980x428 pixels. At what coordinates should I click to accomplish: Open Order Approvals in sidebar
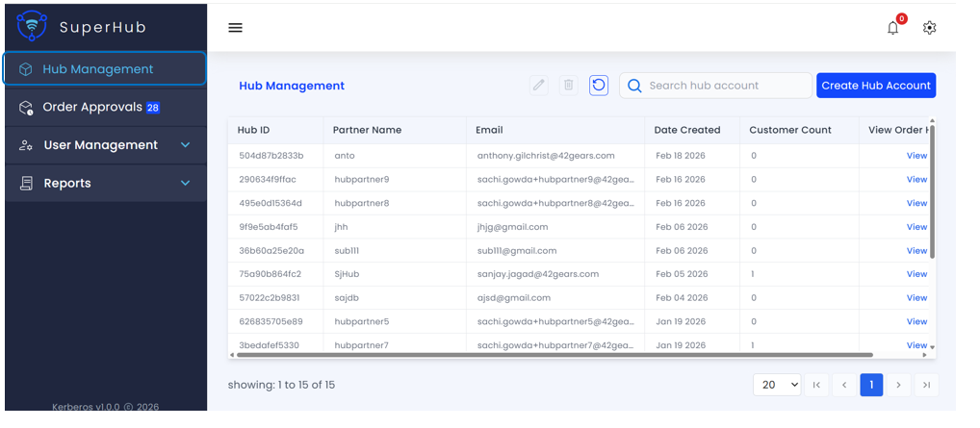[x=92, y=108]
